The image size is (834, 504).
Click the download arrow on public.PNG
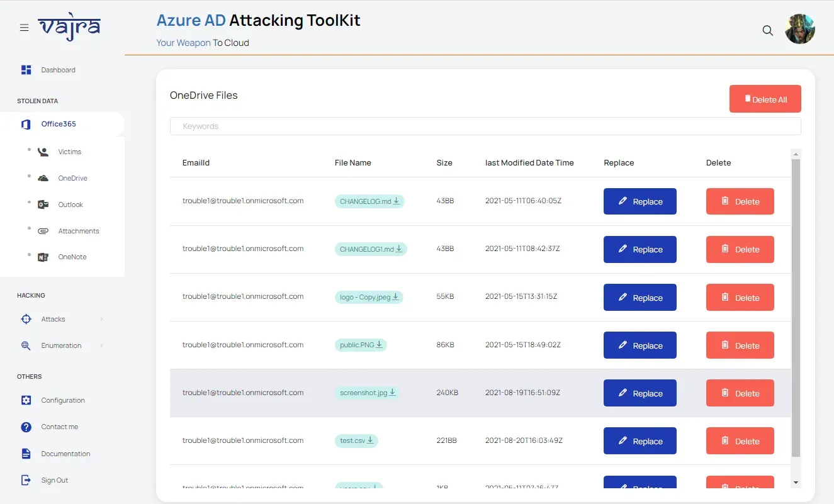pos(380,344)
